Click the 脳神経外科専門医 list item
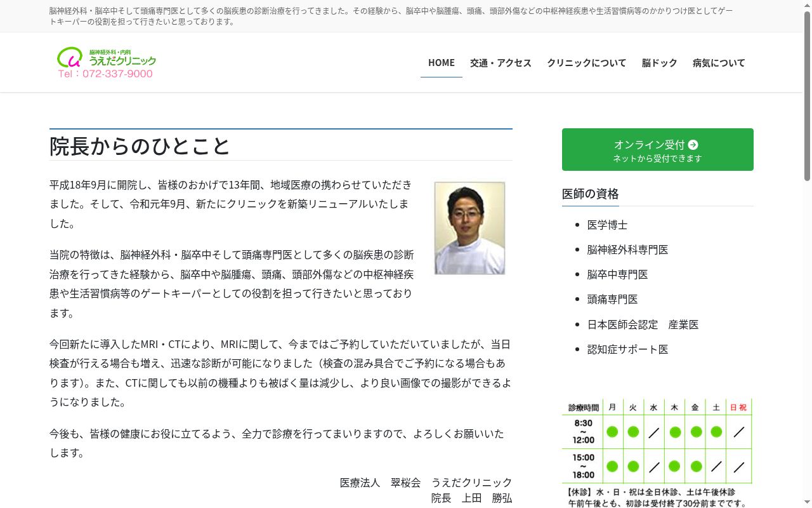This screenshot has width=812, height=508. tap(627, 250)
